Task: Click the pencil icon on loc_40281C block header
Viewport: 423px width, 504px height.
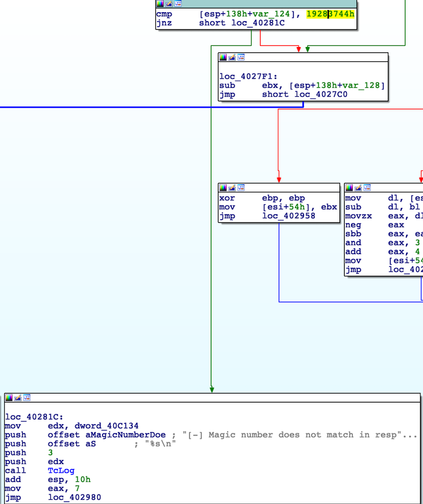Action: (19, 397)
